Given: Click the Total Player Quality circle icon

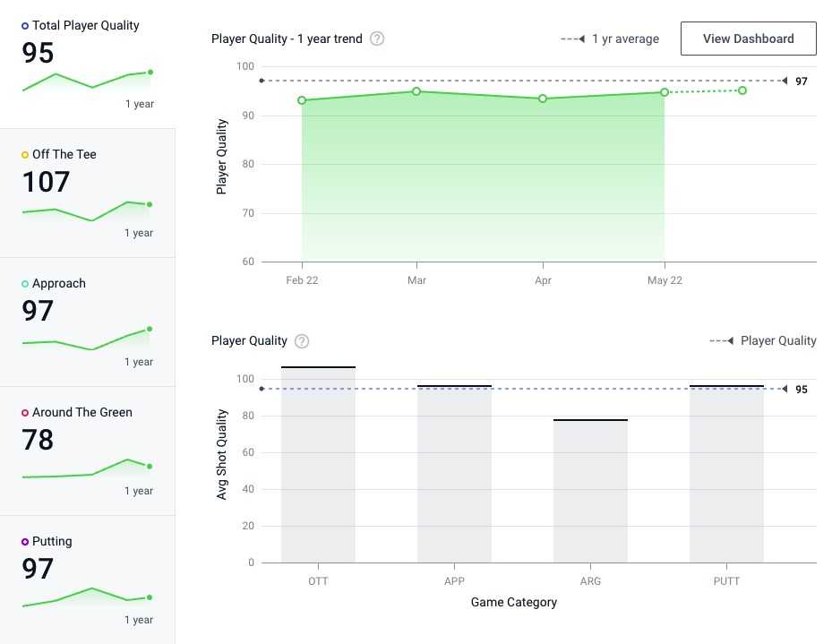Looking at the screenshot, I should 25,26.
